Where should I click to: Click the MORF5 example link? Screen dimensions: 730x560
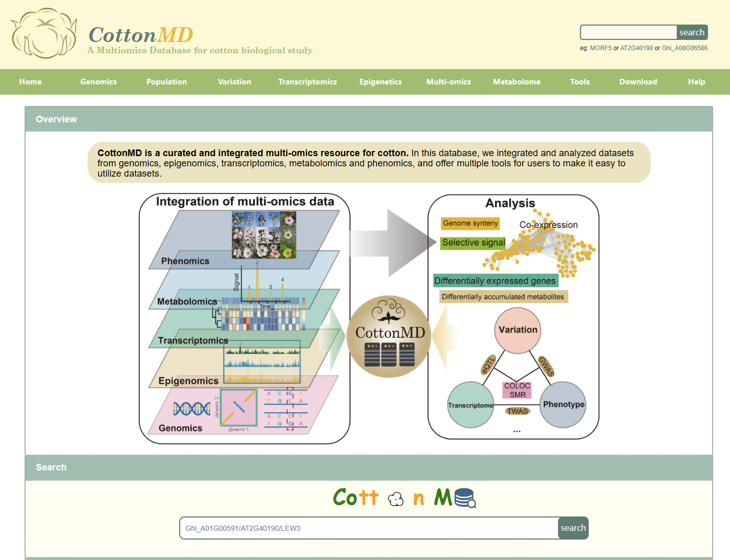point(601,48)
